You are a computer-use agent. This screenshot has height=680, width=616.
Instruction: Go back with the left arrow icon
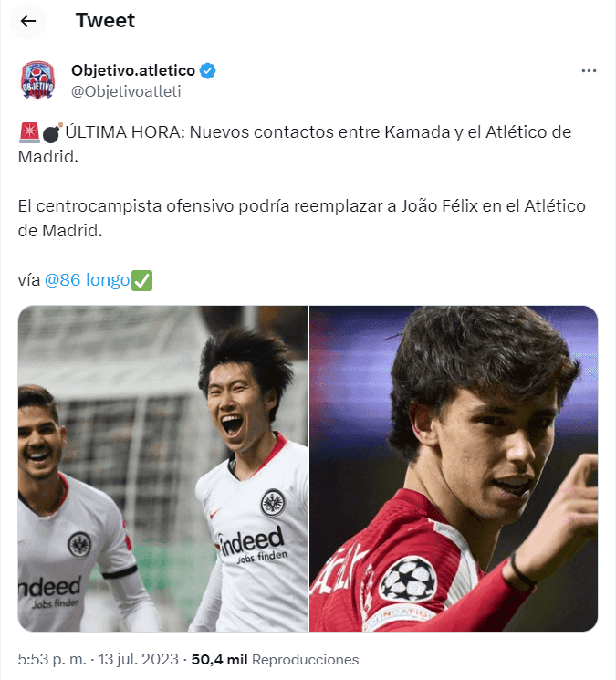[28, 21]
